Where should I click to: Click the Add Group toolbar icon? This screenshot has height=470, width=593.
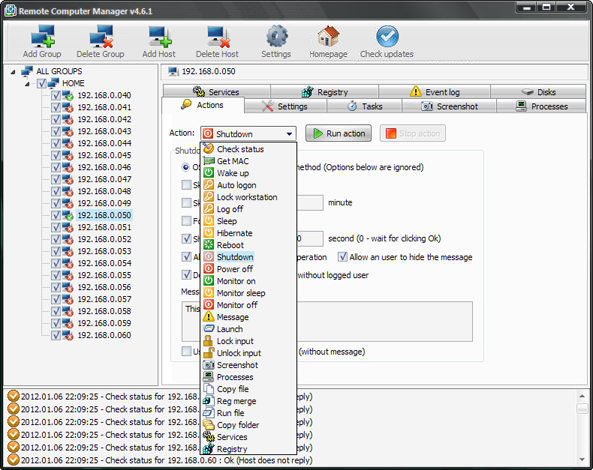[x=42, y=36]
